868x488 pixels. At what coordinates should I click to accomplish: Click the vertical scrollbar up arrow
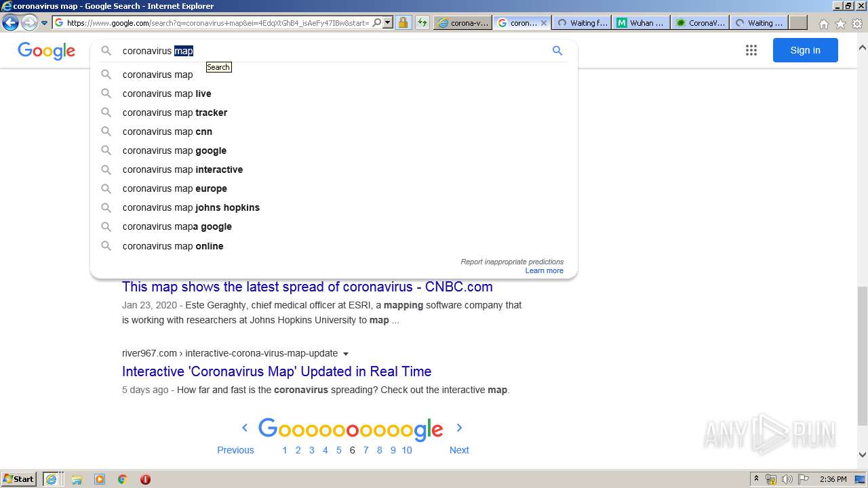[x=863, y=48]
